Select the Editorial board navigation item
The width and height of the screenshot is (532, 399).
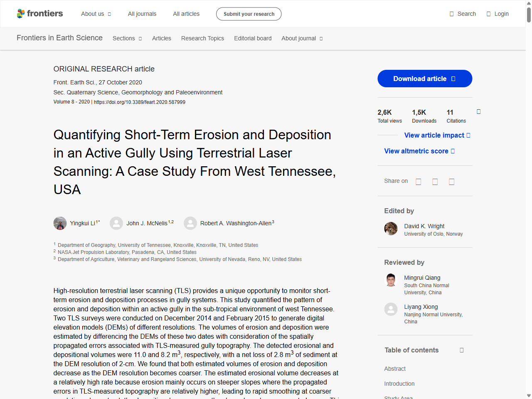253,38
